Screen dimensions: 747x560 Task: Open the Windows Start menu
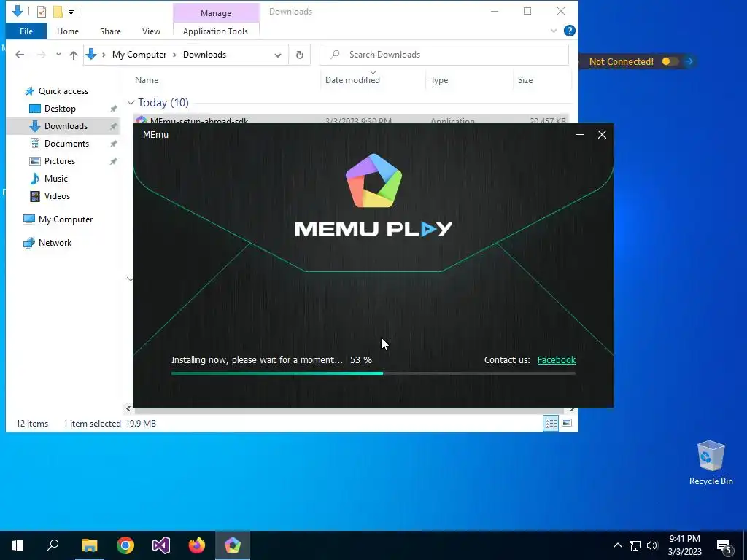click(x=18, y=545)
